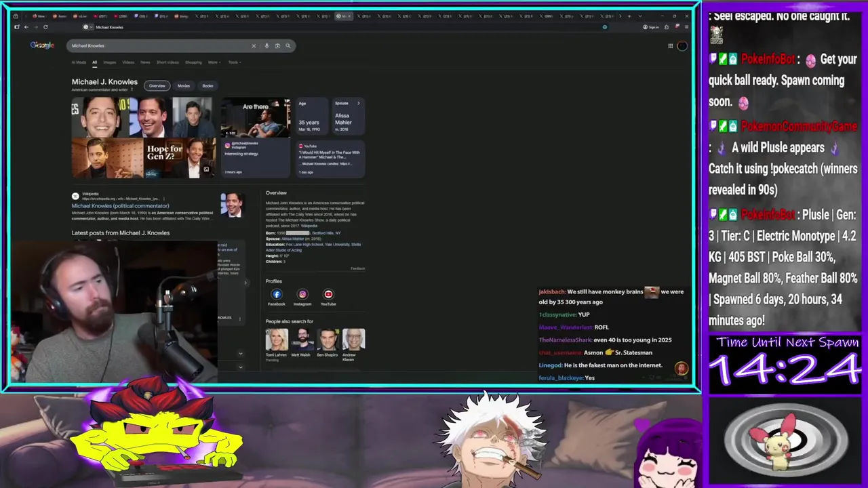Click the Sign in button
The width and height of the screenshot is (868, 488).
(x=650, y=27)
